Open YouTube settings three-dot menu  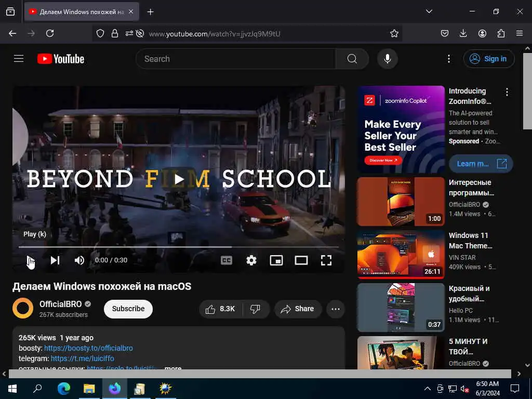448,59
